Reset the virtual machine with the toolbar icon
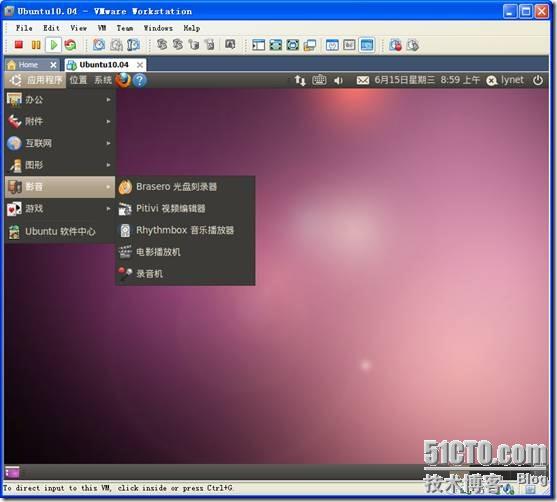The height and width of the screenshot is (502, 557). (70, 45)
